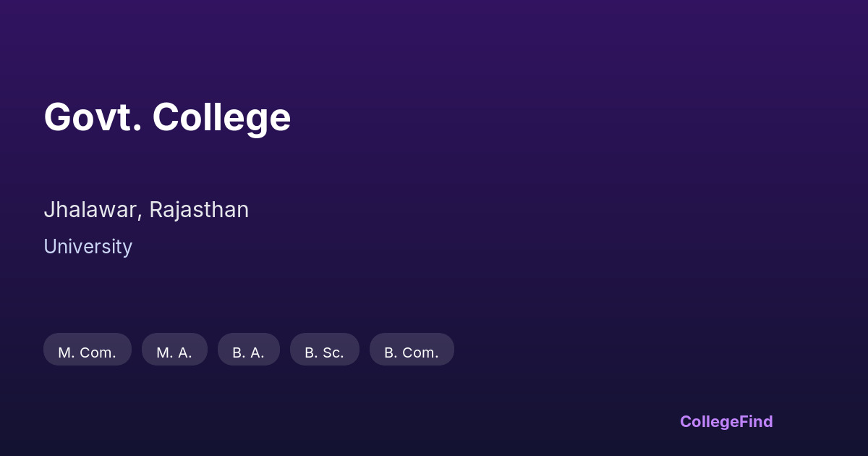Click the Govt. College title heading
Viewport: 868px width, 456px height.
point(167,117)
